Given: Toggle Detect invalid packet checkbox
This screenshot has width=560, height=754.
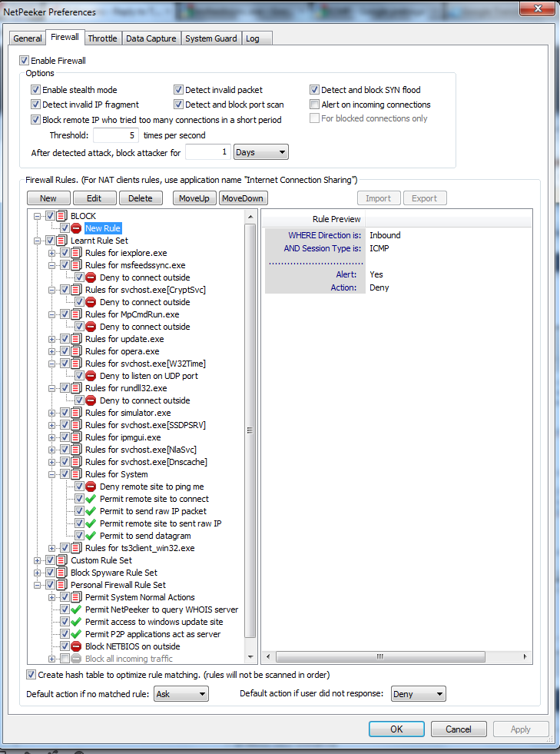Looking at the screenshot, I should click(x=178, y=90).
